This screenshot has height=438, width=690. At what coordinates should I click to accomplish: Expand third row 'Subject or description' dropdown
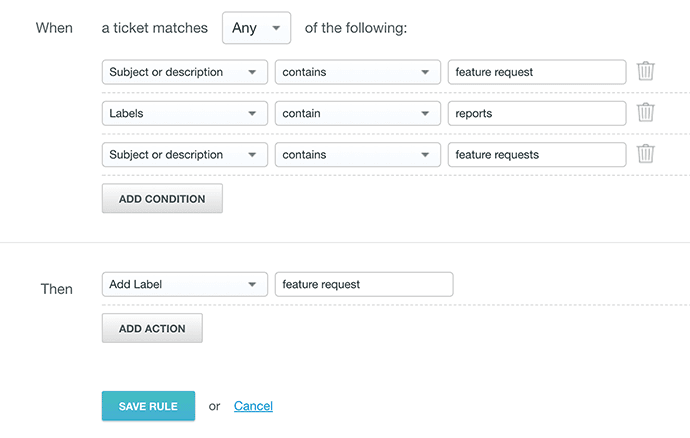point(185,154)
